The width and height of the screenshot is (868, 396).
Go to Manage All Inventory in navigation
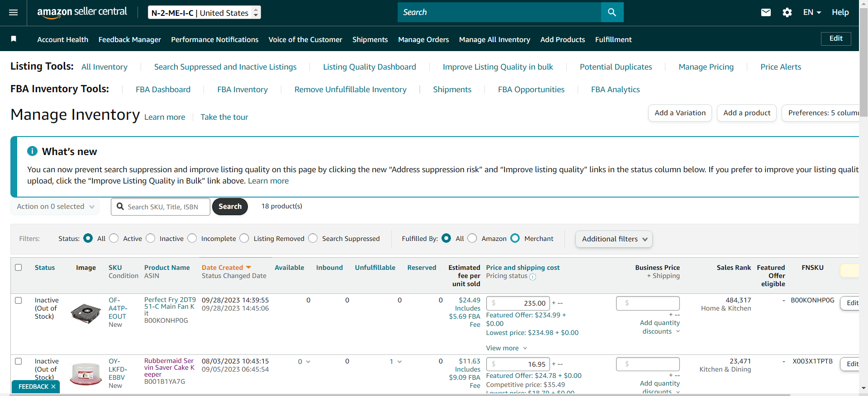pyautogui.click(x=494, y=39)
